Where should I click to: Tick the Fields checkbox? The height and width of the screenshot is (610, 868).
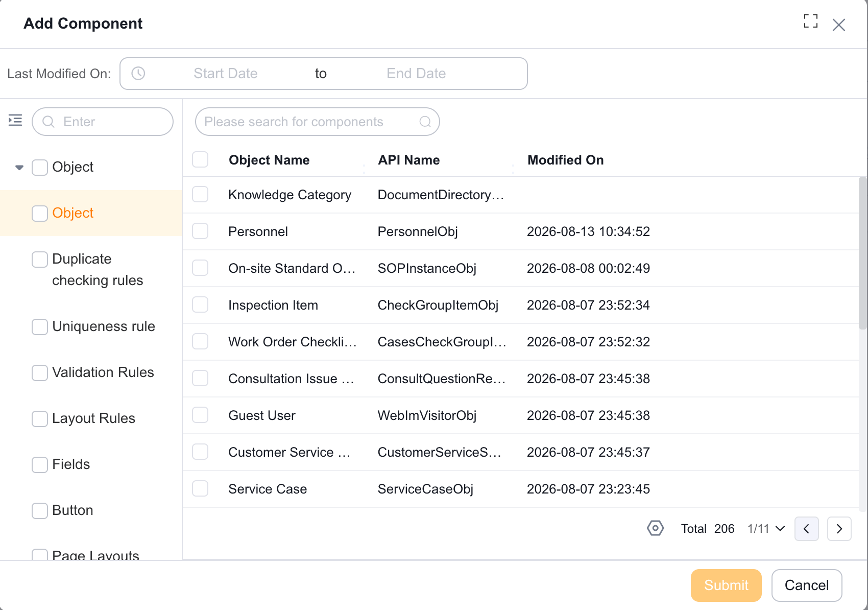40,464
